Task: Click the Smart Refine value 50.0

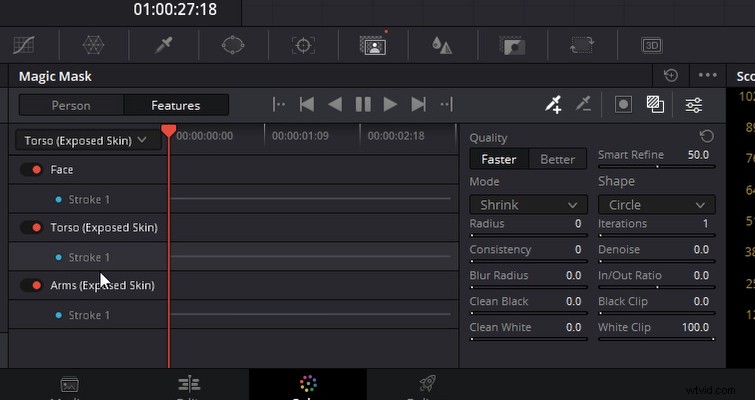Action: pyautogui.click(x=698, y=155)
